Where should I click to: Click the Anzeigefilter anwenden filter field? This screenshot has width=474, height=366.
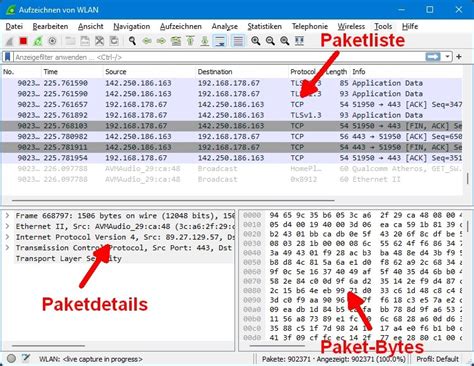pyautogui.click(x=219, y=57)
